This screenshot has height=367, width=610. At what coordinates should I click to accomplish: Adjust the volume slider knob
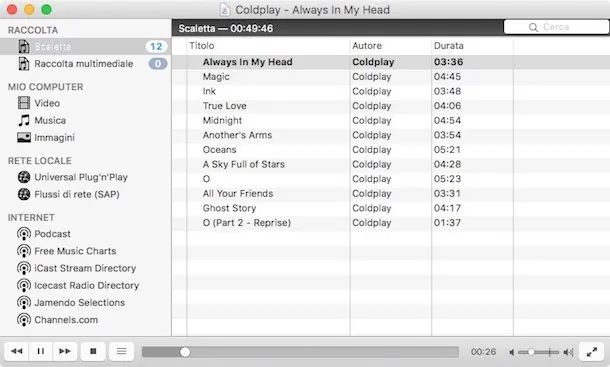click(531, 352)
